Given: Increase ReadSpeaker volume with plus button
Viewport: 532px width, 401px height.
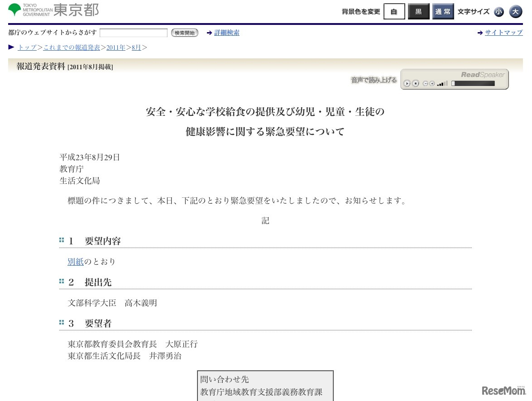Looking at the screenshot, I should 432,83.
